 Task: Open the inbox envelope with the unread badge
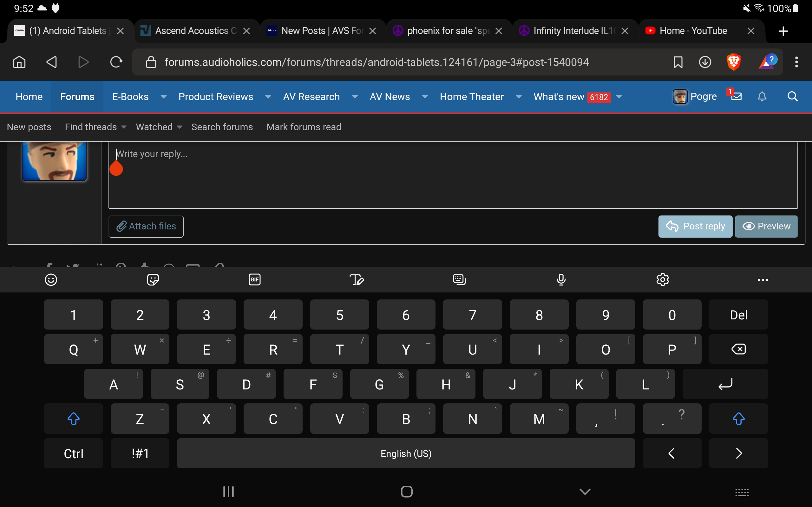click(736, 97)
